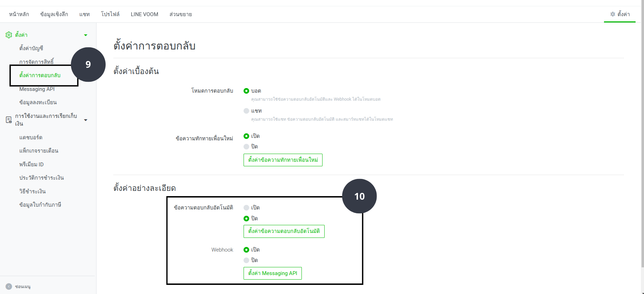Collapse the ตั้งค่า sidebar section arrow
This screenshot has width=644, height=294.
coord(86,35)
